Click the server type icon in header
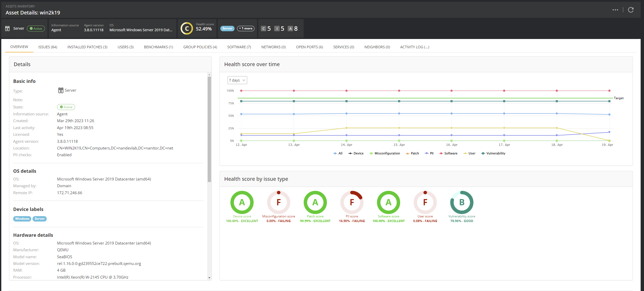 7,28
